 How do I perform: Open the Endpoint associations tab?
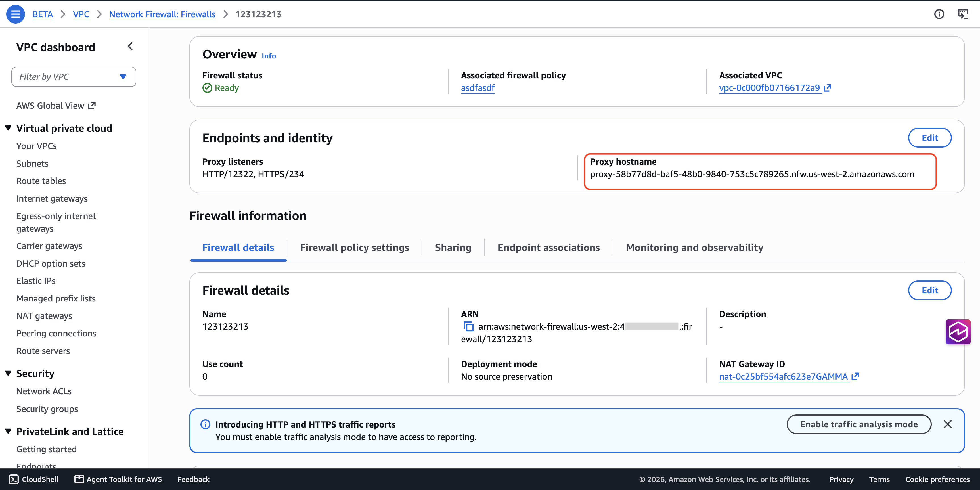(548, 248)
